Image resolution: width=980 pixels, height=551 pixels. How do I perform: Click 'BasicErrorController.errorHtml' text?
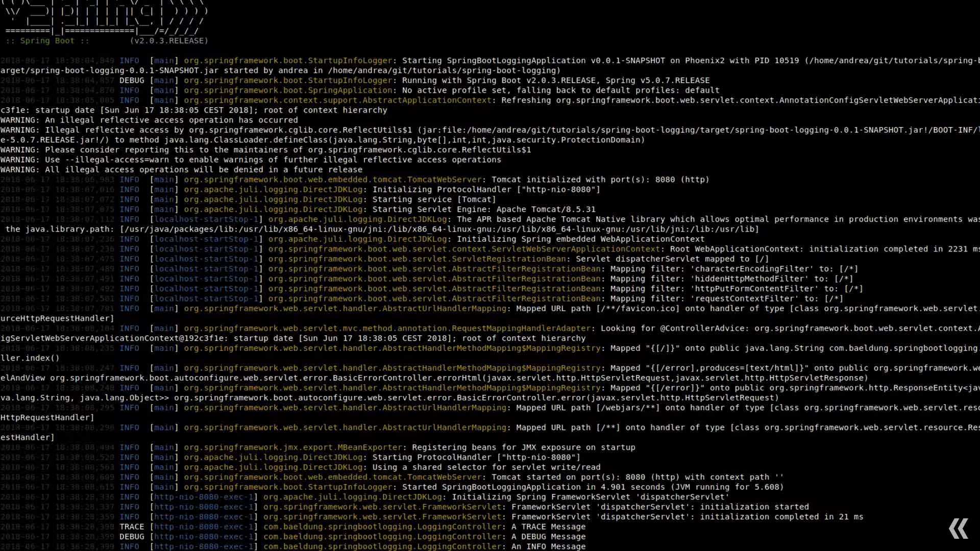(407, 378)
